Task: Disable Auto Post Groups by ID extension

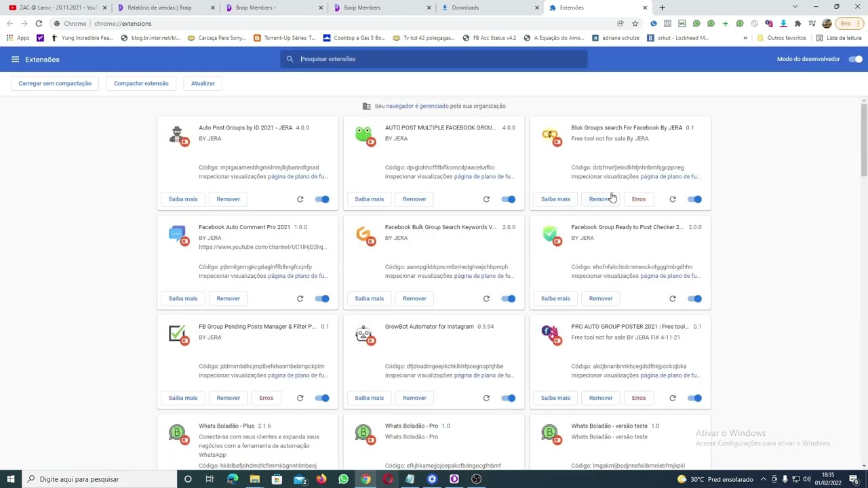Action: (322, 199)
